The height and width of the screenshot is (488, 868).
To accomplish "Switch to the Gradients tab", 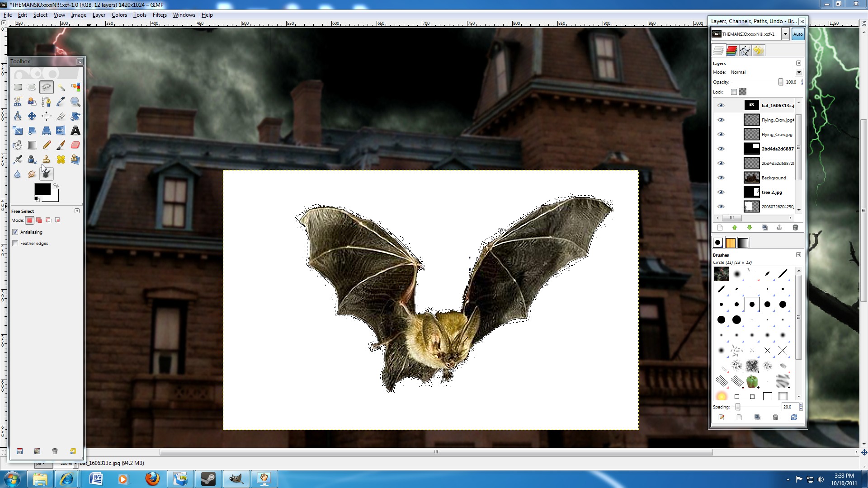I will 743,243.
